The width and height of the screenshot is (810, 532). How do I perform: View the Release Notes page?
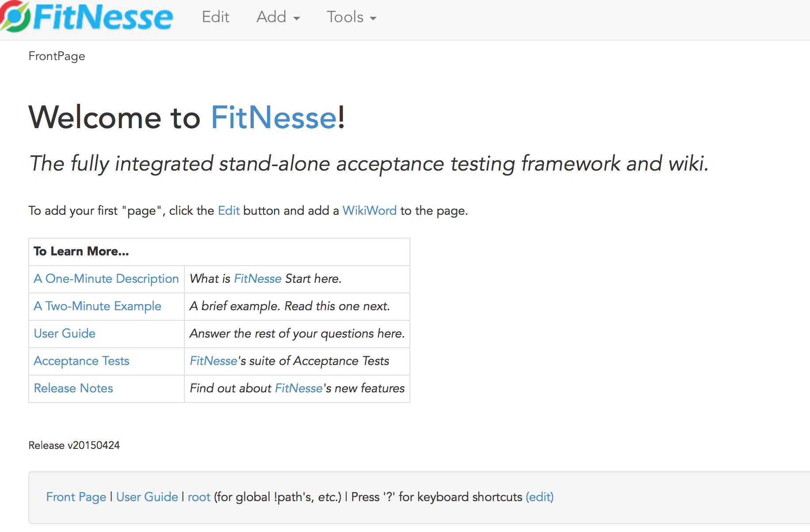pyautogui.click(x=73, y=388)
